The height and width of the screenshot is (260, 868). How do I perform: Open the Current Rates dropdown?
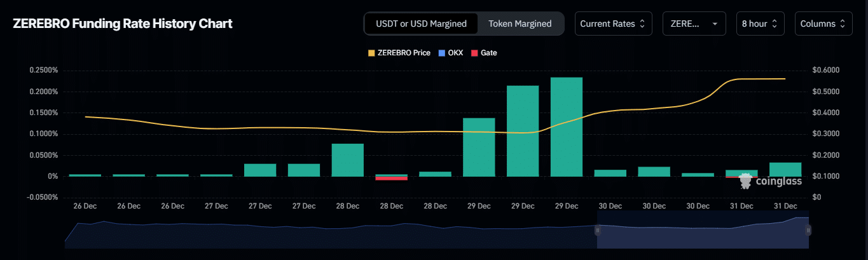(x=613, y=24)
